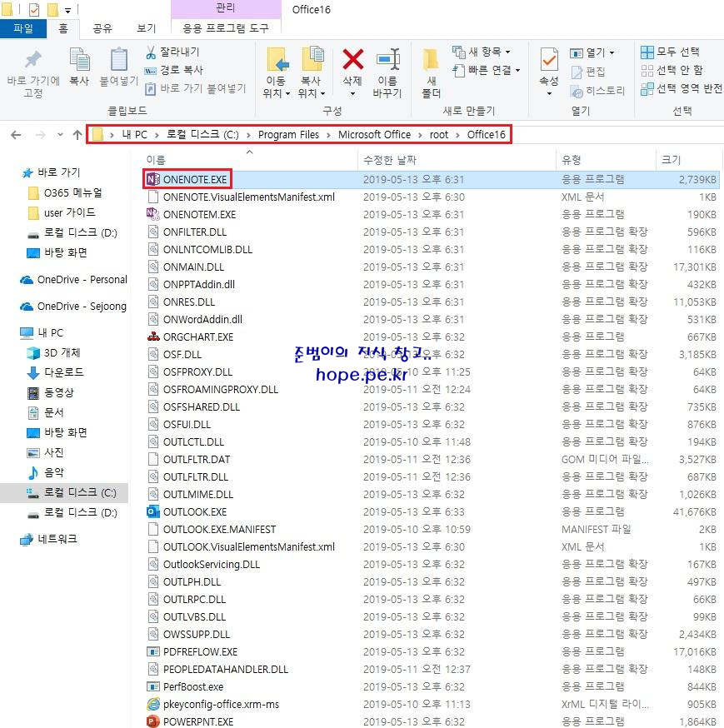724x728 pixels.
Task: Select OneDrive - Sejoong in sidebar
Action: tap(82, 307)
